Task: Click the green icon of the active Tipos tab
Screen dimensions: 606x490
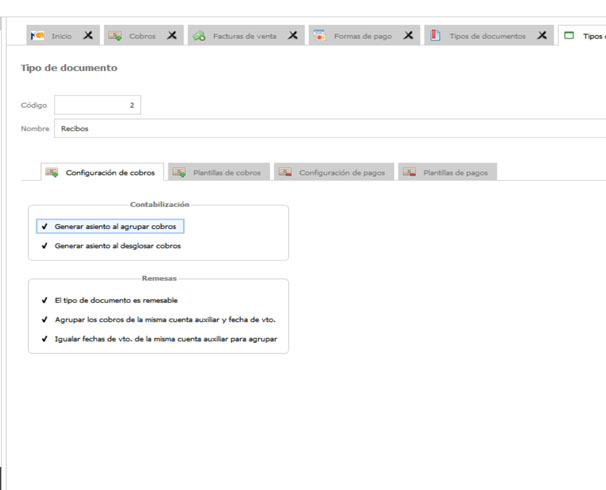Action: tap(569, 36)
